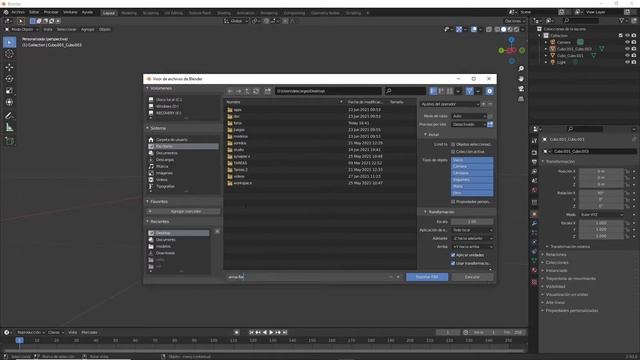Image resolution: width=640 pixels, height=360 pixels.
Task: Open the Modifiers wrench tab in properties
Action: click(534, 224)
